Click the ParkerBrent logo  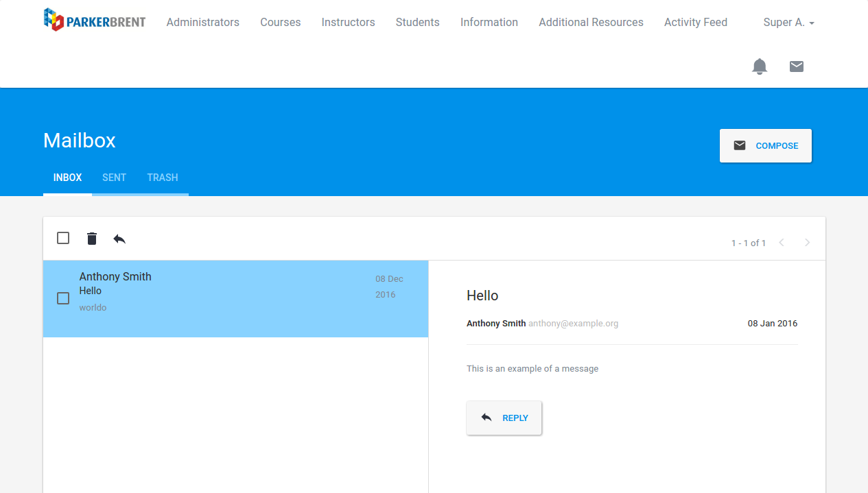point(94,21)
